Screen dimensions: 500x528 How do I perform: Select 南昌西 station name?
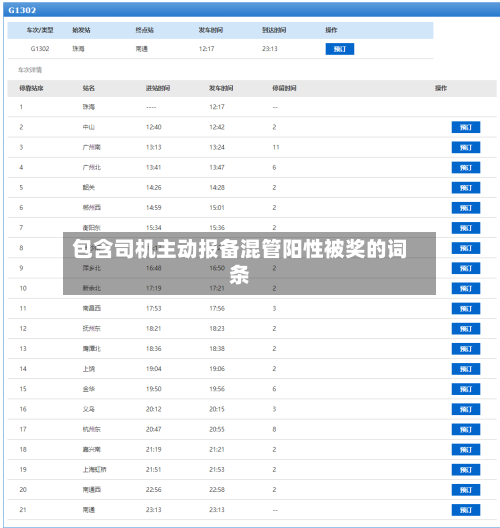pos(92,308)
